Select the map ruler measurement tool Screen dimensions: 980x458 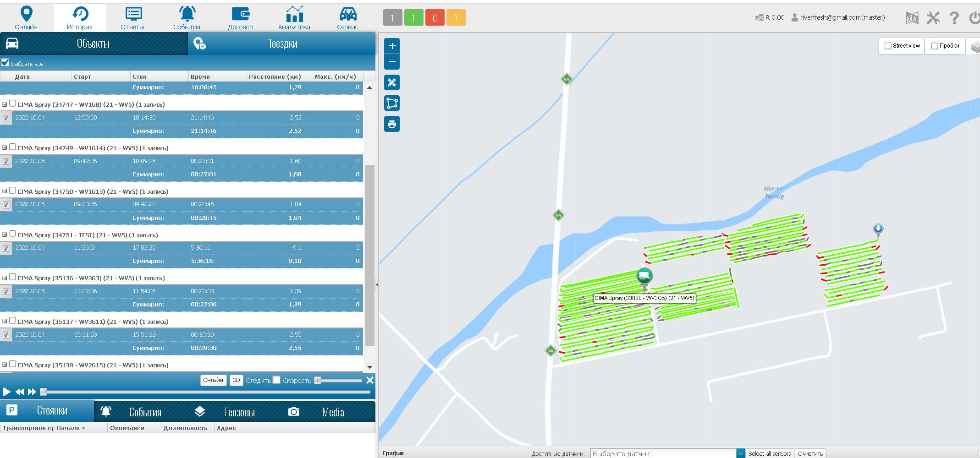392,82
